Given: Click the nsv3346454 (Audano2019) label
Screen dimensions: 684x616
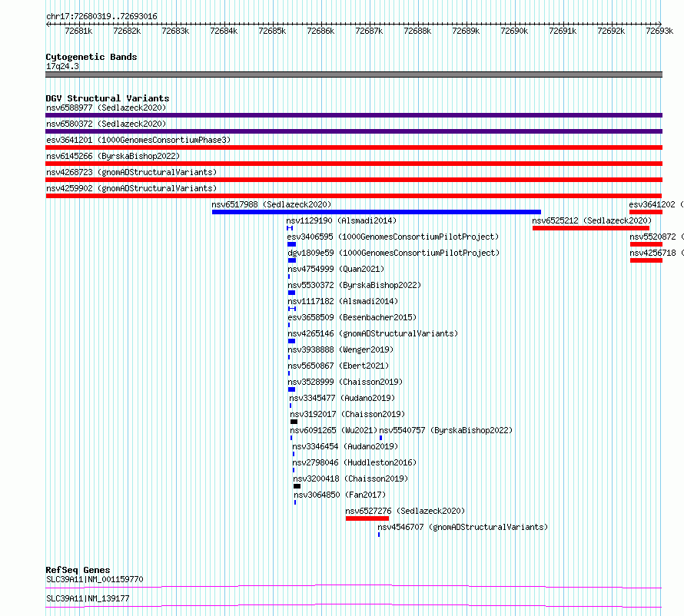Looking at the screenshot, I should (346, 446).
